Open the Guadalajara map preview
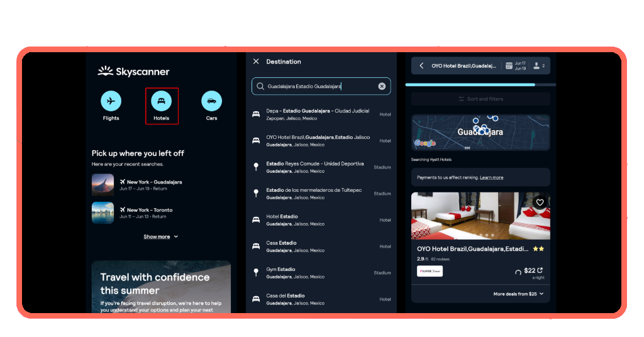 tap(480, 132)
